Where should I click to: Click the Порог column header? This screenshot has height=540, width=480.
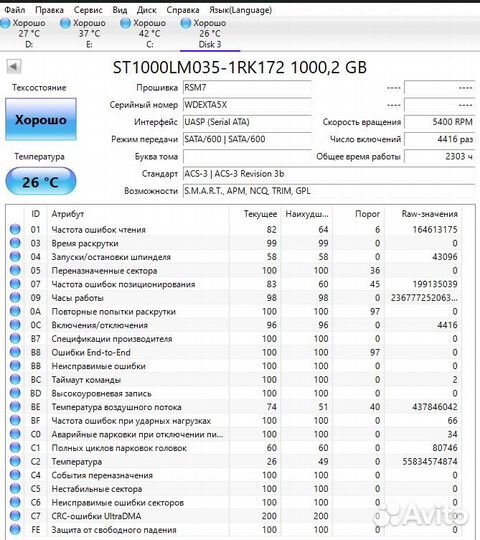click(367, 214)
